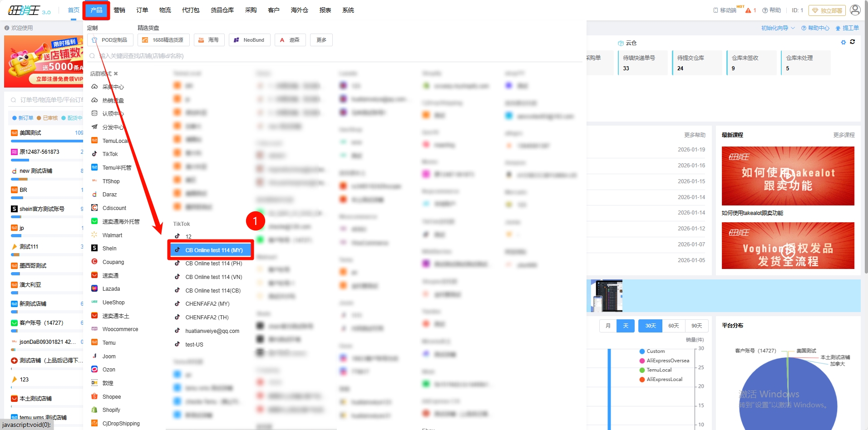868x430 pixels.
Task: Click the red alert warning icon
Action: (748, 10)
